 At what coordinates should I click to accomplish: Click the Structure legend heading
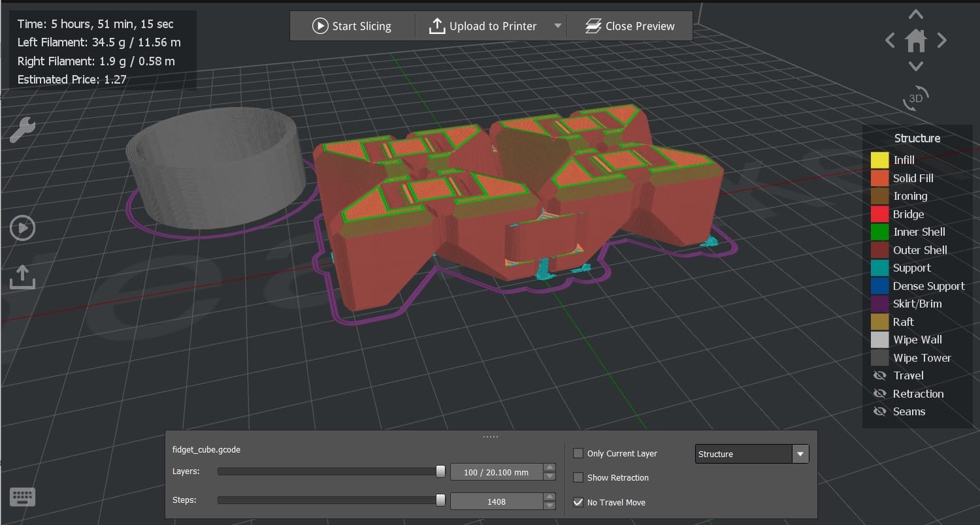point(917,138)
